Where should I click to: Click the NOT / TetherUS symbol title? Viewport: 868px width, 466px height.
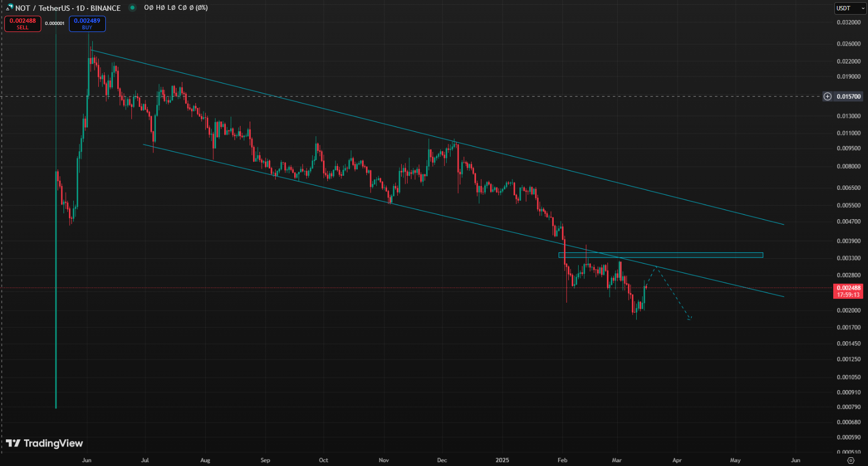[x=68, y=8]
